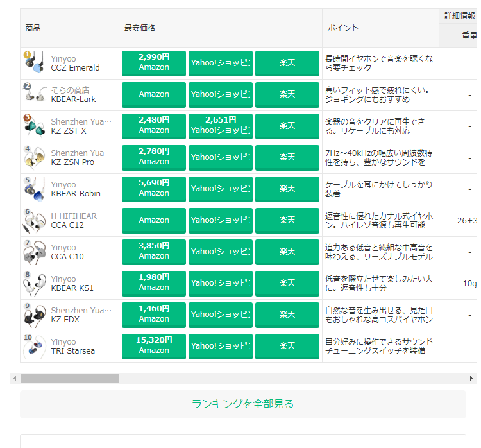Open Yahoo shopping for CCZ Emerald

pos(220,63)
